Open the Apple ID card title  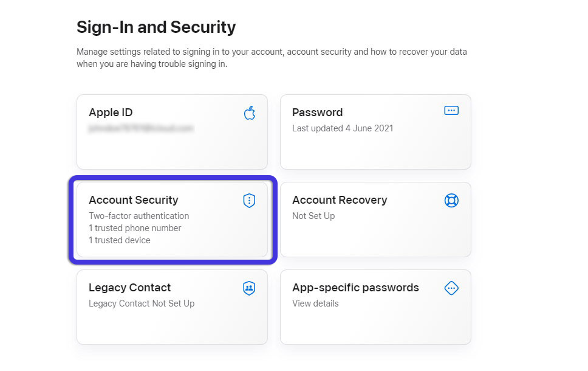(x=111, y=113)
